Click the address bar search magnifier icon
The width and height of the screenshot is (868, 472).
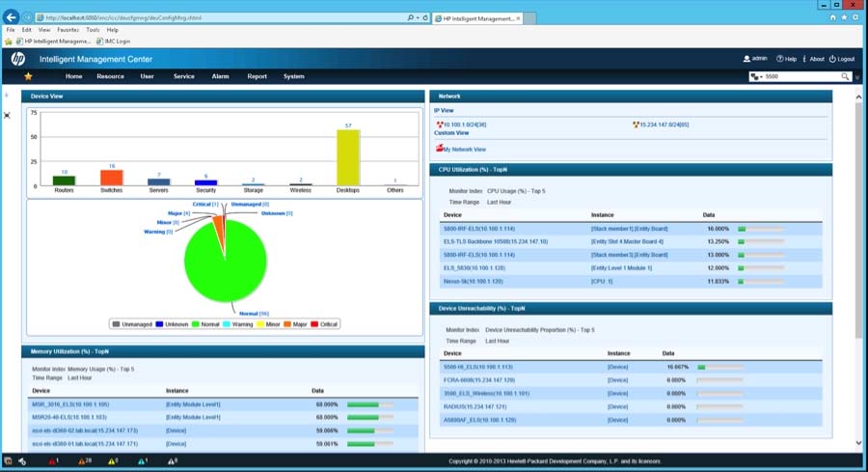(410, 17)
